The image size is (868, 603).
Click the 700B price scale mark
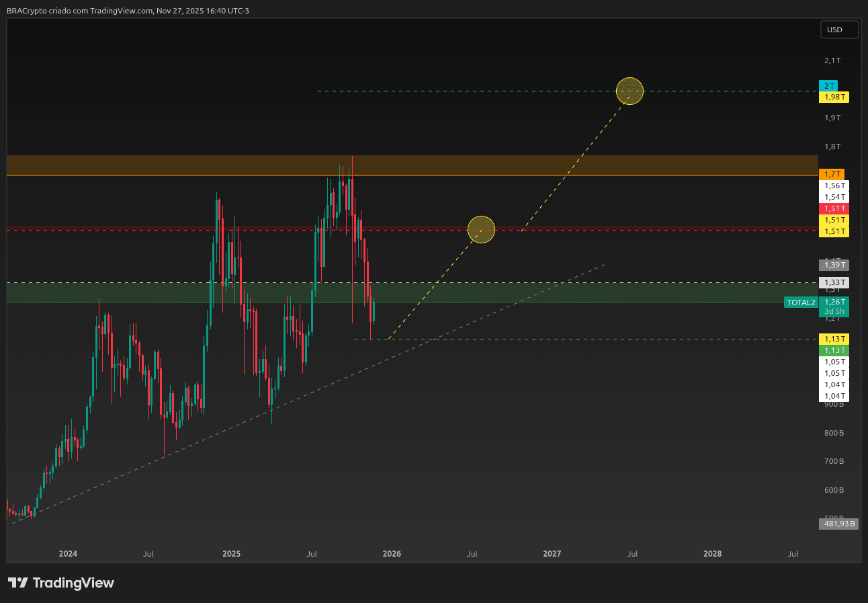(x=834, y=461)
